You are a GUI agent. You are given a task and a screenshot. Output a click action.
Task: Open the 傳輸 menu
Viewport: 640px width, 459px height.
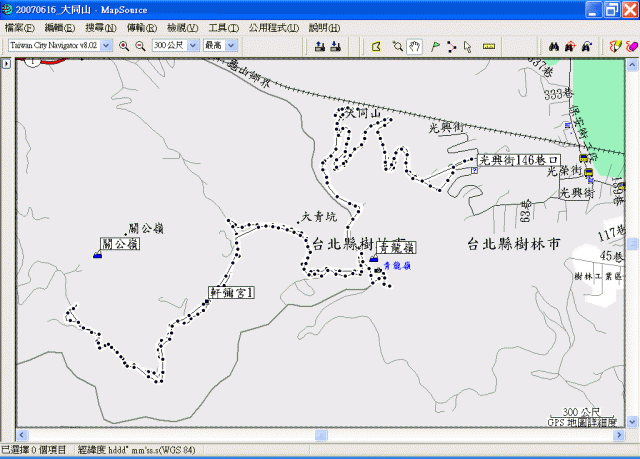pyautogui.click(x=142, y=28)
